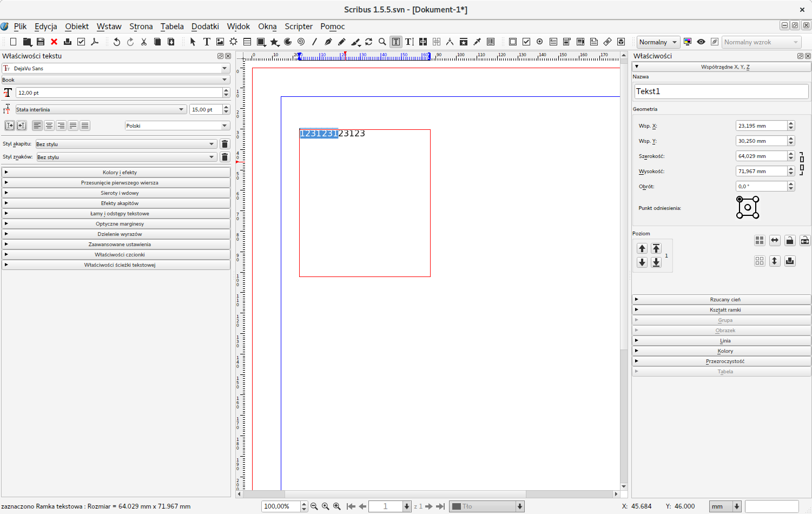The height and width of the screenshot is (514, 812).
Task: Insert a Table with table tool
Action: pyautogui.click(x=247, y=42)
